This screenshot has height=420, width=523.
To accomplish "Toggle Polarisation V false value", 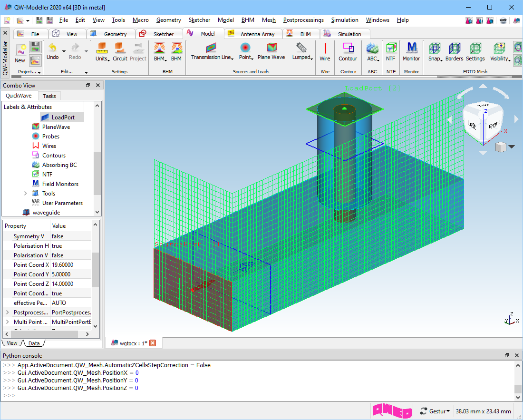I will coord(71,255).
